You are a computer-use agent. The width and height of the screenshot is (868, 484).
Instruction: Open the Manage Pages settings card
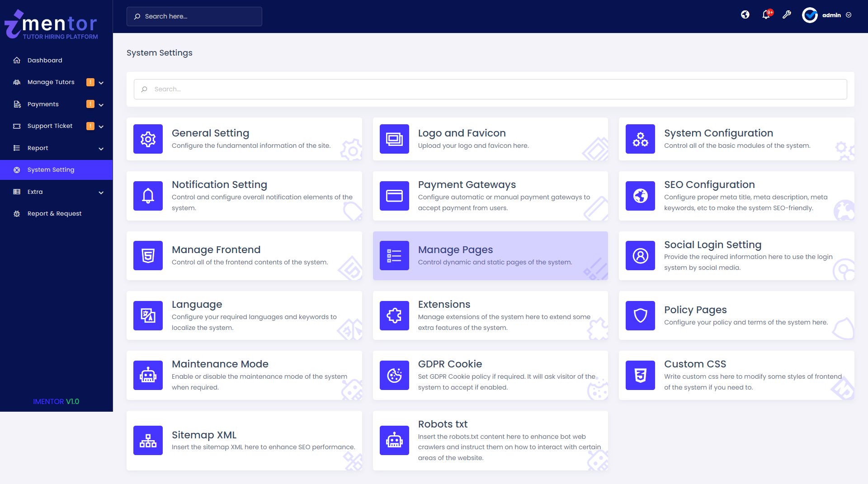491,255
